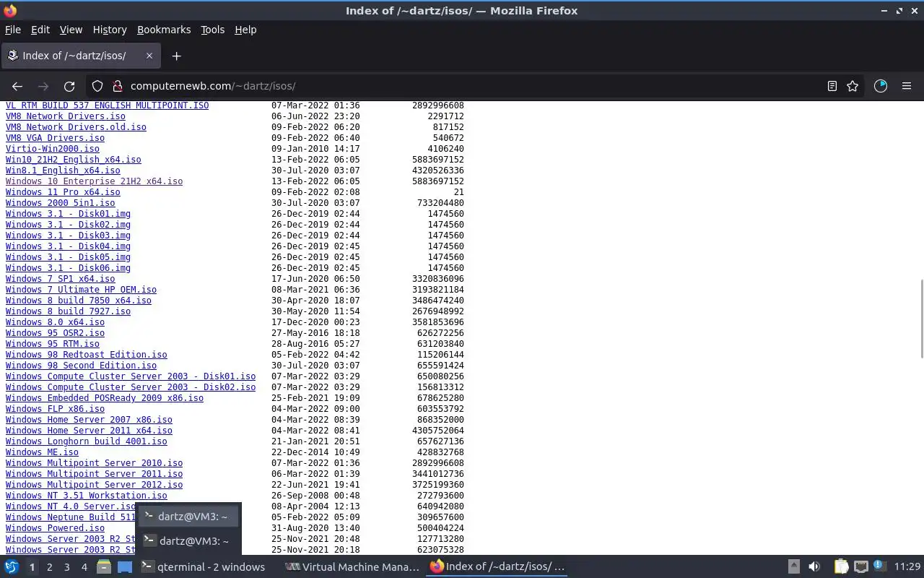This screenshot has width=924, height=578.
Task: Open the Firefox account icon
Action: (880, 86)
